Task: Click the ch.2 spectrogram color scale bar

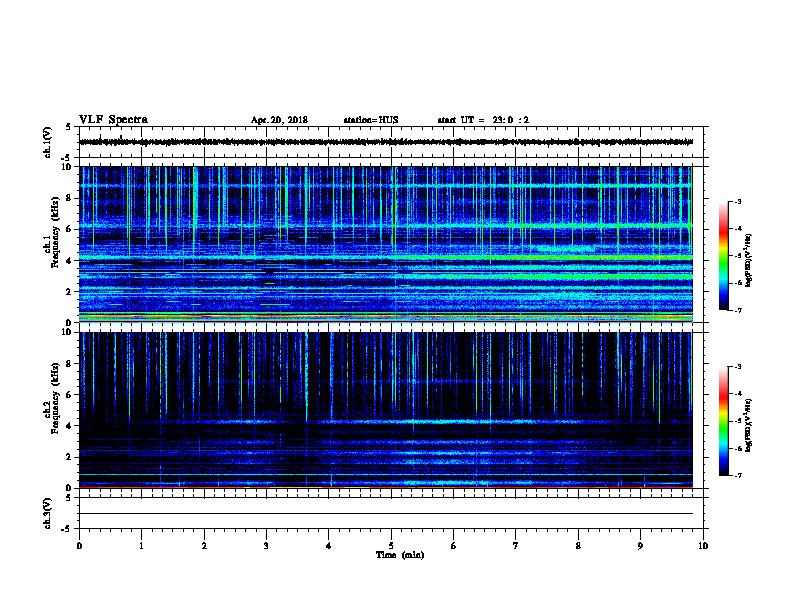Action: click(723, 421)
